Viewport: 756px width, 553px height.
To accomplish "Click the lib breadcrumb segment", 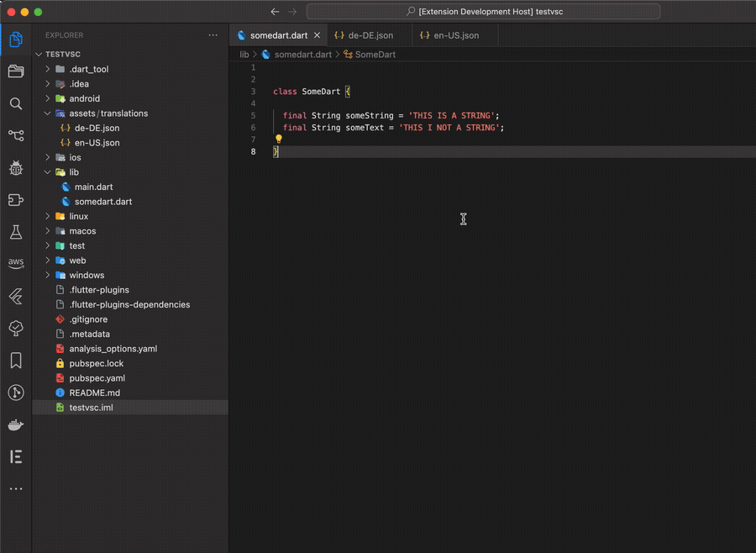I will pos(244,55).
